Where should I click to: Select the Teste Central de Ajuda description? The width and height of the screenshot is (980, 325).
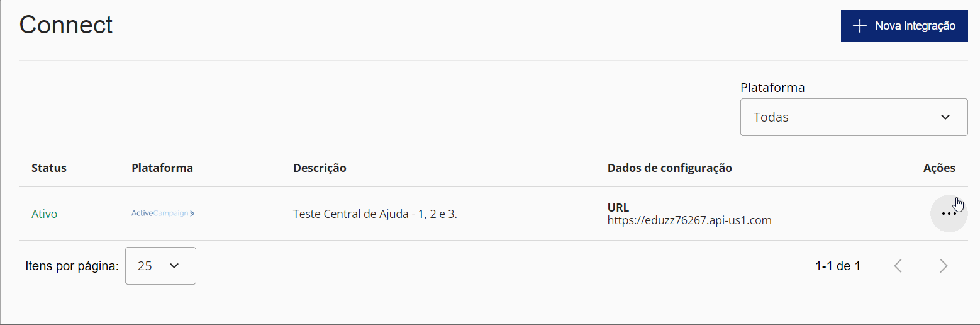point(375,214)
